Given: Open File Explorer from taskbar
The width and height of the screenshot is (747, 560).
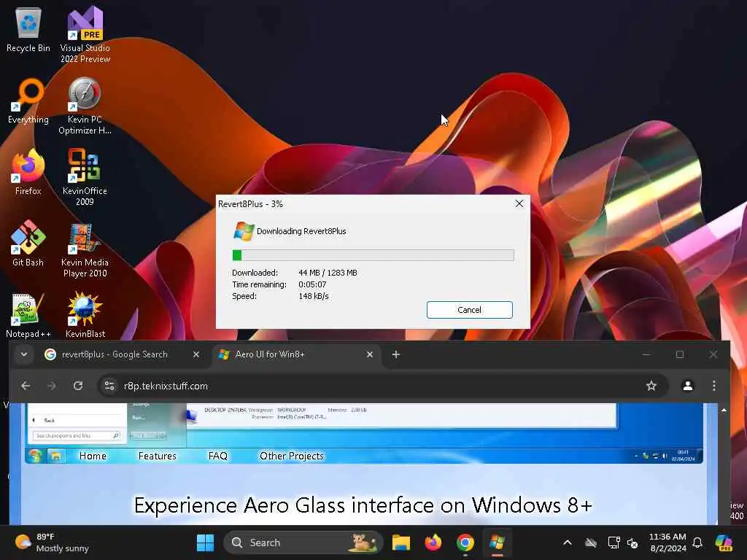Looking at the screenshot, I should click(401, 542).
